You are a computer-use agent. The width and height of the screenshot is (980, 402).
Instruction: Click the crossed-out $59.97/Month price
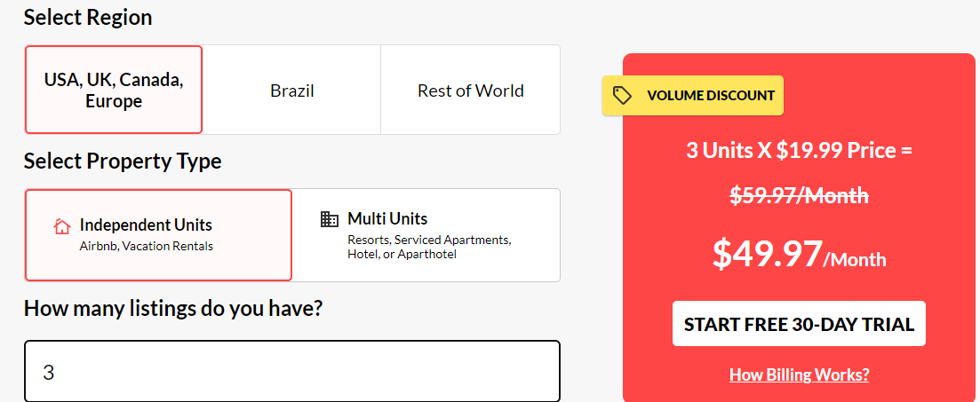[800, 195]
